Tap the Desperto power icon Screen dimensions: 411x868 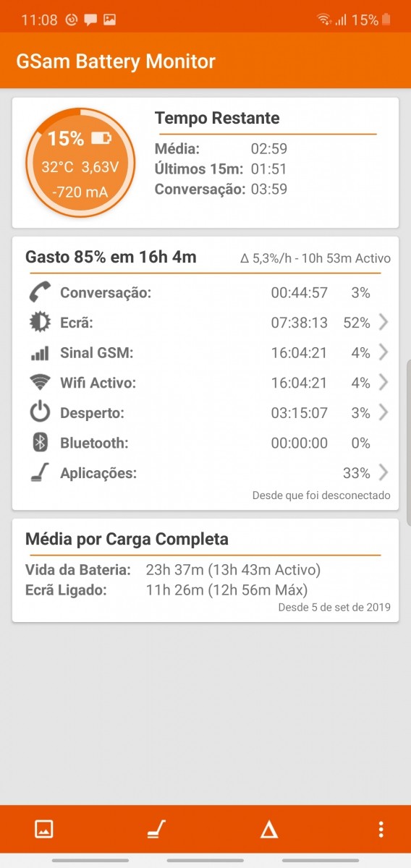point(40,413)
